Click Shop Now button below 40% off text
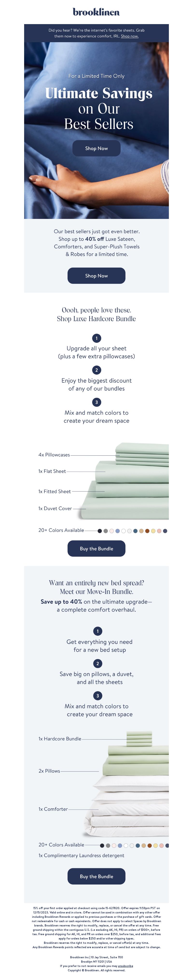Viewport: 193px width, 980px height. click(96, 275)
